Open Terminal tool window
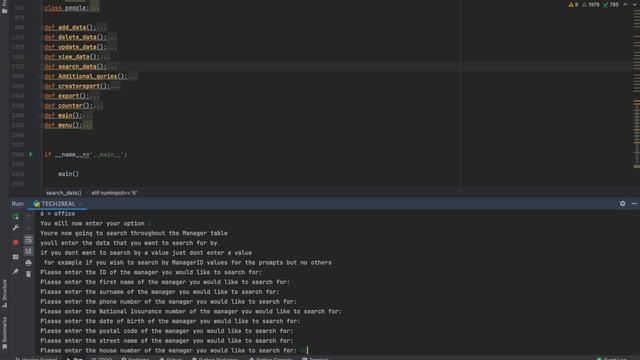The width and height of the screenshot is (640, 360). (315, 358)
